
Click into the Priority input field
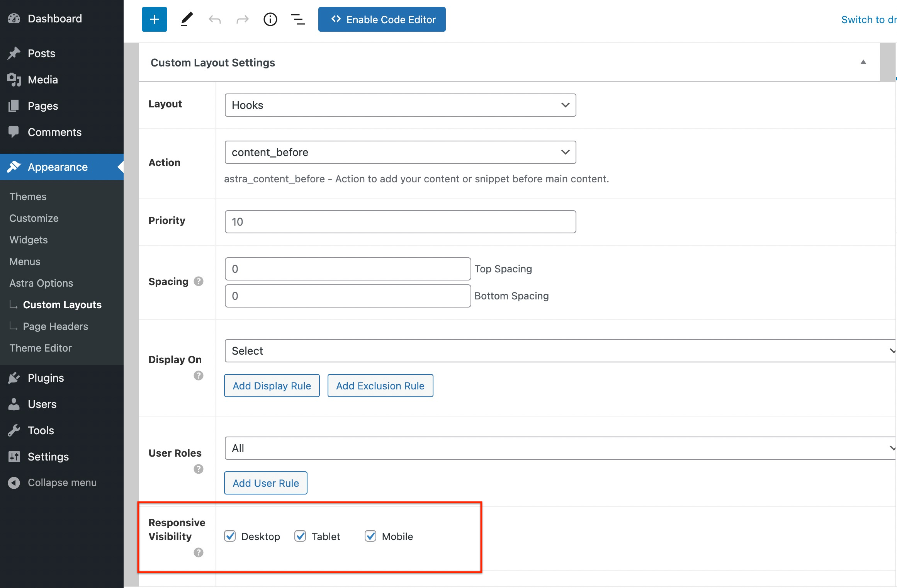[400, 222]
